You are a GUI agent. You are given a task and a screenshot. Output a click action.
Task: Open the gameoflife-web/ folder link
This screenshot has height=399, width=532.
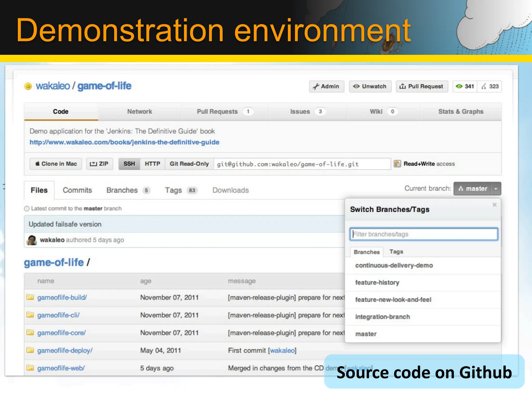click(61, 368)
